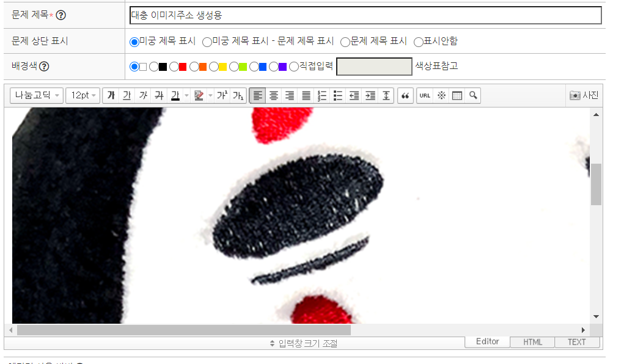Screen dimensions: 624x364
Task: Choose red background color radio
Action: coord(174,67)
